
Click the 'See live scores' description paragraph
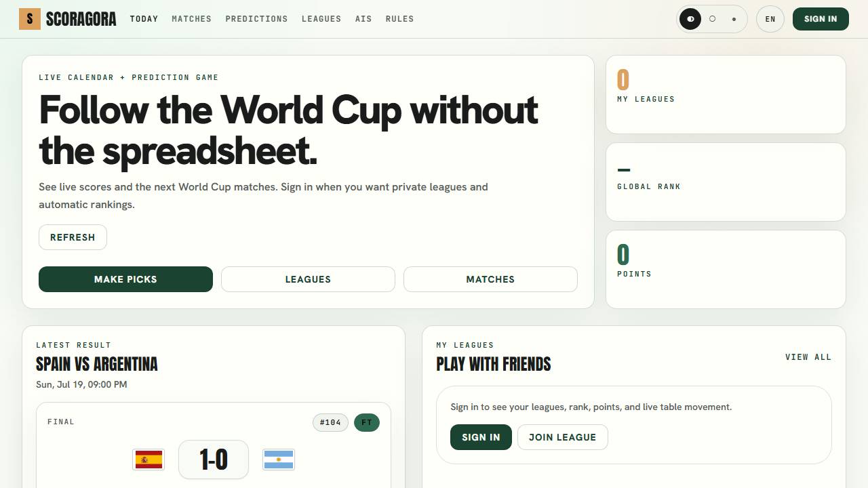[263, 196]
